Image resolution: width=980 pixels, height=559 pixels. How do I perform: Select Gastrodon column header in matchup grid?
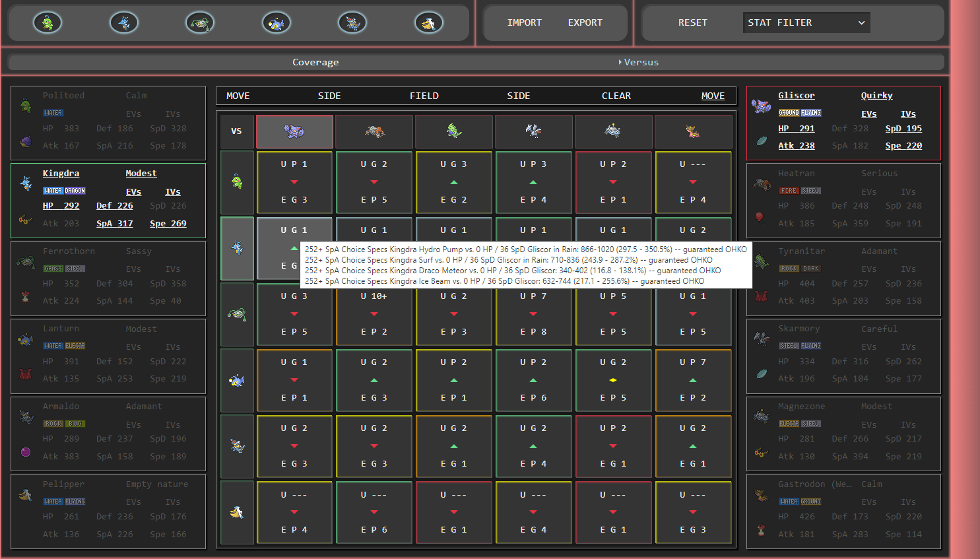click(x=694, y=131)
